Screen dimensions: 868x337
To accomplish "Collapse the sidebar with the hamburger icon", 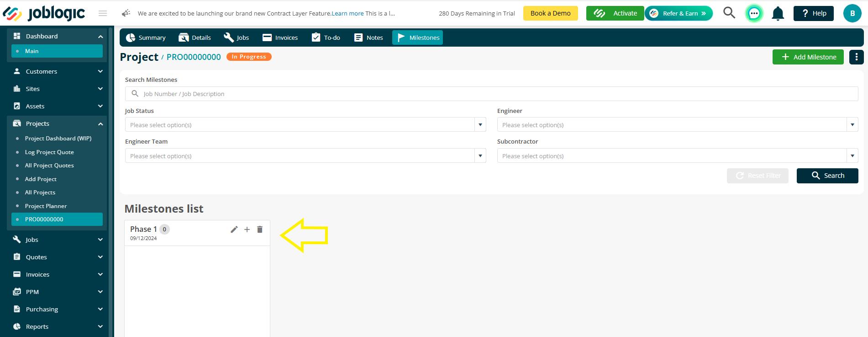I will tap(103, 13).
